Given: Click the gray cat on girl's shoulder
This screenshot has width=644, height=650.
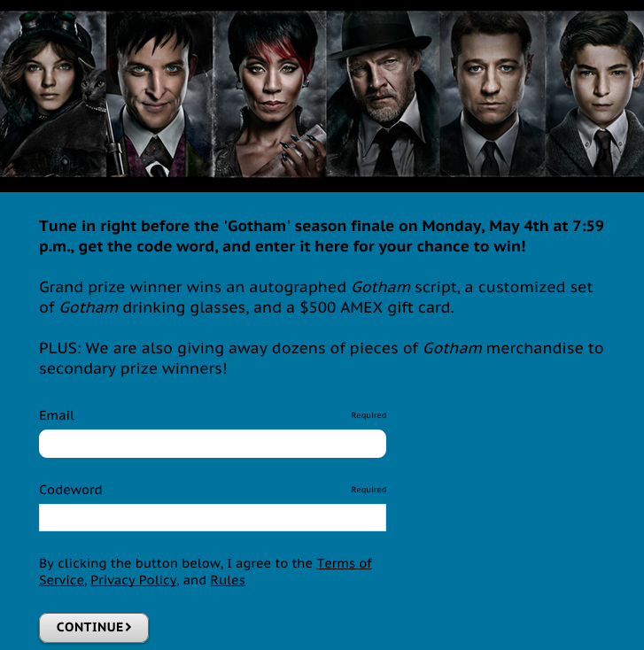Looking at the screenshot, I should click(x=94, y=85).
